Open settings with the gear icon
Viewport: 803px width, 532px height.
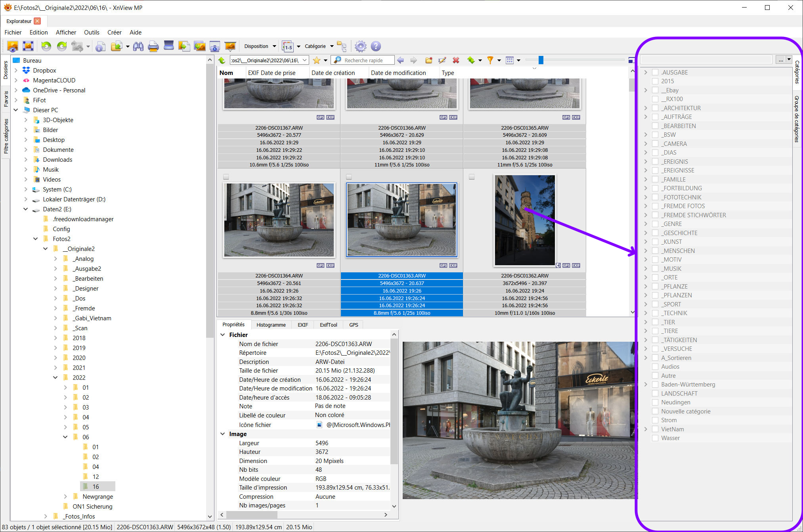pyautogui.click(x=360, y=46)
